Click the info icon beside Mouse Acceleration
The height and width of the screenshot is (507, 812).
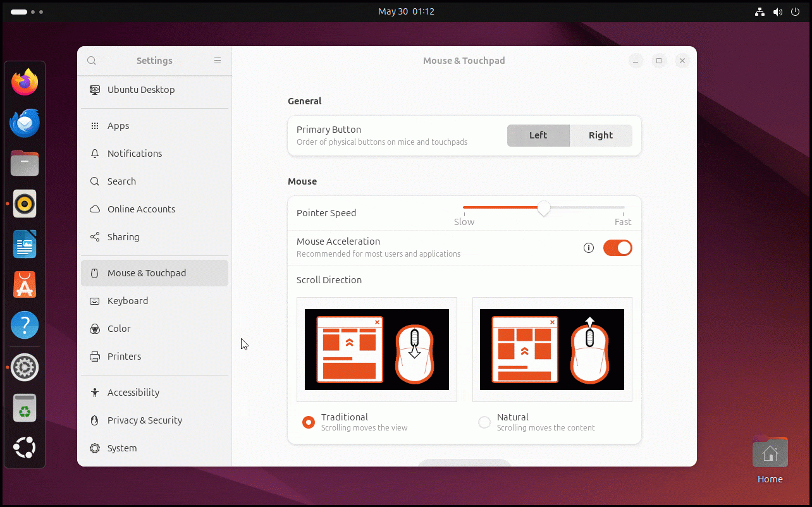589,248
